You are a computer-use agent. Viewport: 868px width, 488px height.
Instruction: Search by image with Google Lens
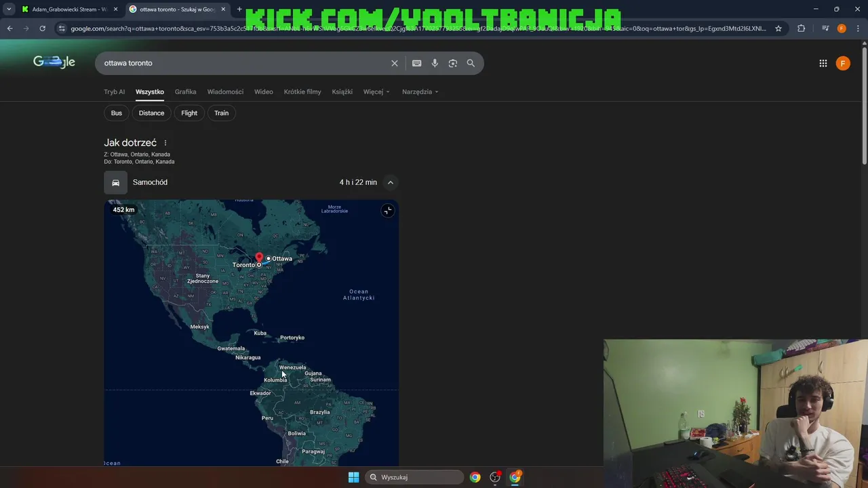453,63
